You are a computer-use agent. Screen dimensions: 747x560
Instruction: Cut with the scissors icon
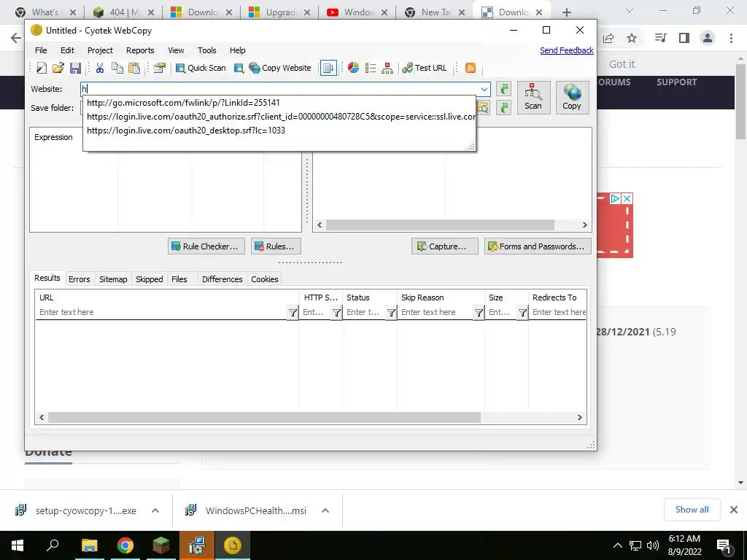[x=99, y=68]
